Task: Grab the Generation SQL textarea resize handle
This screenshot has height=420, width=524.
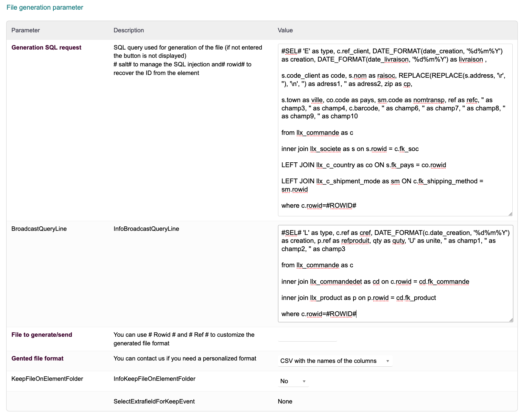Action: point(510,214)
